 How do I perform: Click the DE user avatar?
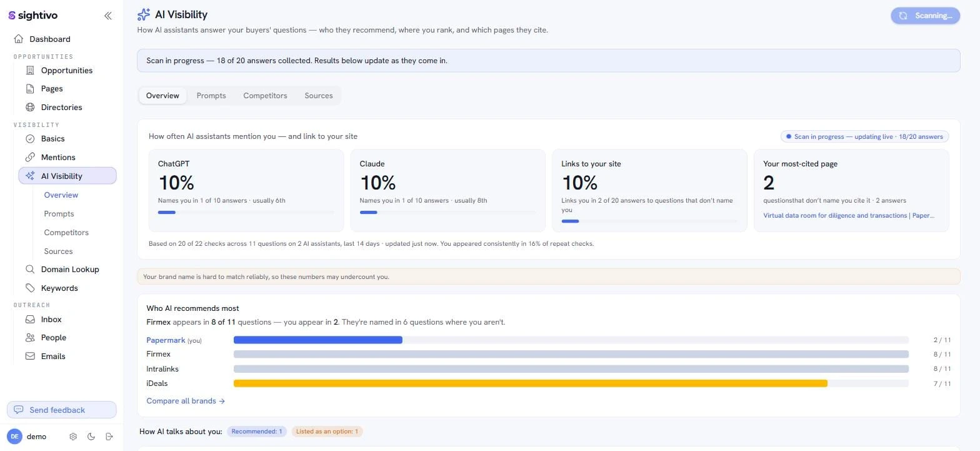pyautogui.click(x=14, y=437)
